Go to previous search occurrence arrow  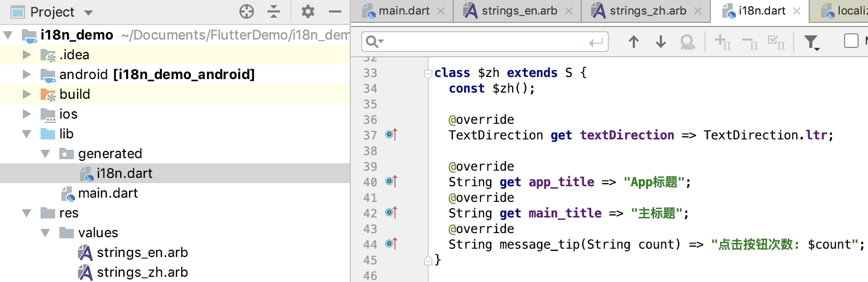pos(633,42)
